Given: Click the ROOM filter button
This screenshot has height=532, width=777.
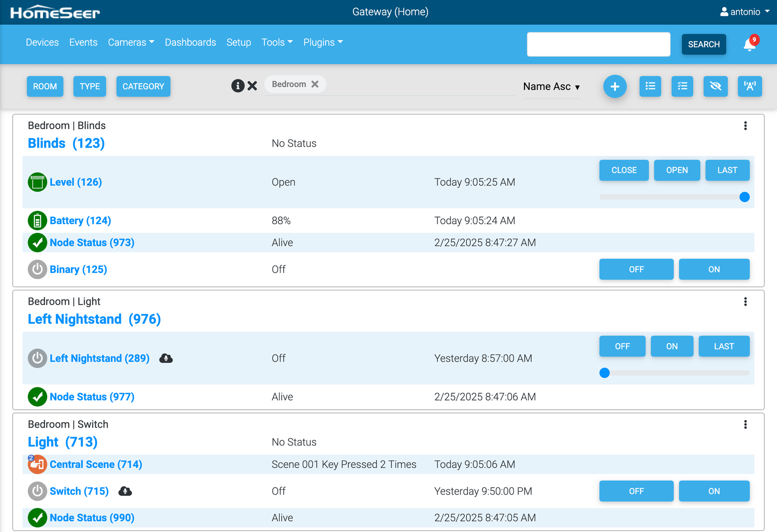Looking at the screenshot, I should (45, 86).
